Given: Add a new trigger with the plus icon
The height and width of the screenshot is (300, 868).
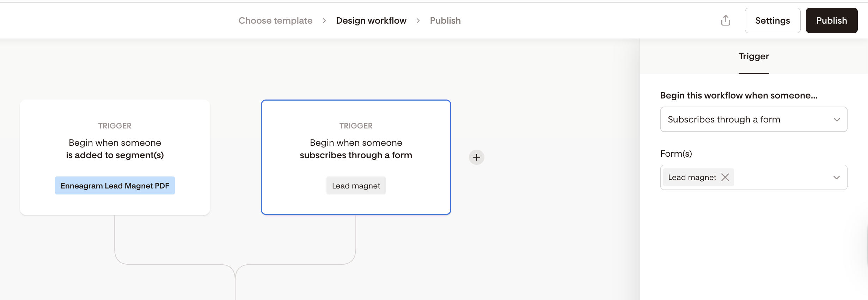Looking at the screenshot, I should pos(476,157).
